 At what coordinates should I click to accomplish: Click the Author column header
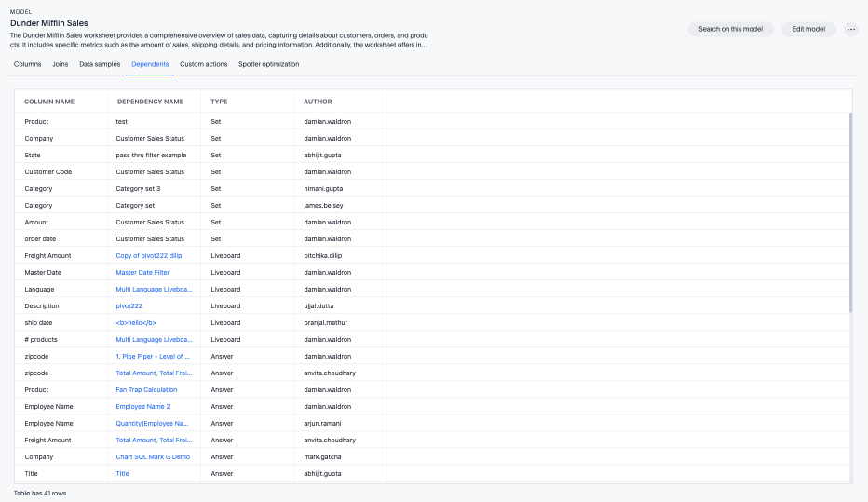(318, 102)
